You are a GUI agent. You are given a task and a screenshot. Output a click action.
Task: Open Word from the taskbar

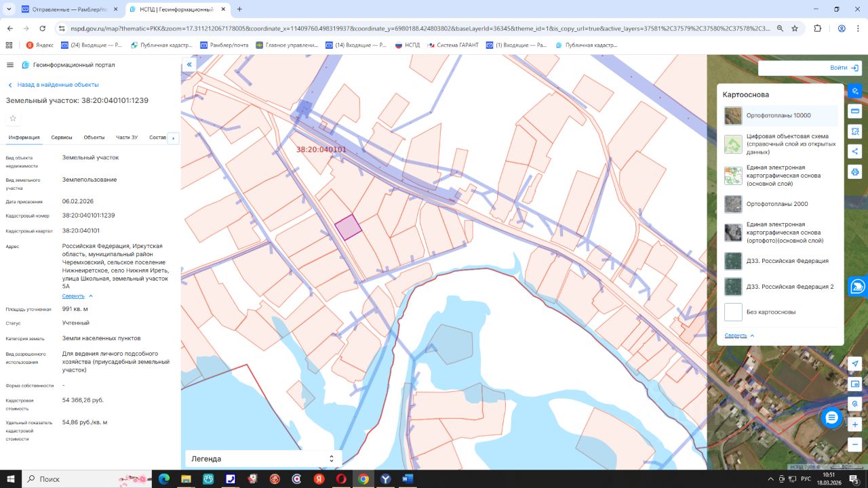coord(408,479)
